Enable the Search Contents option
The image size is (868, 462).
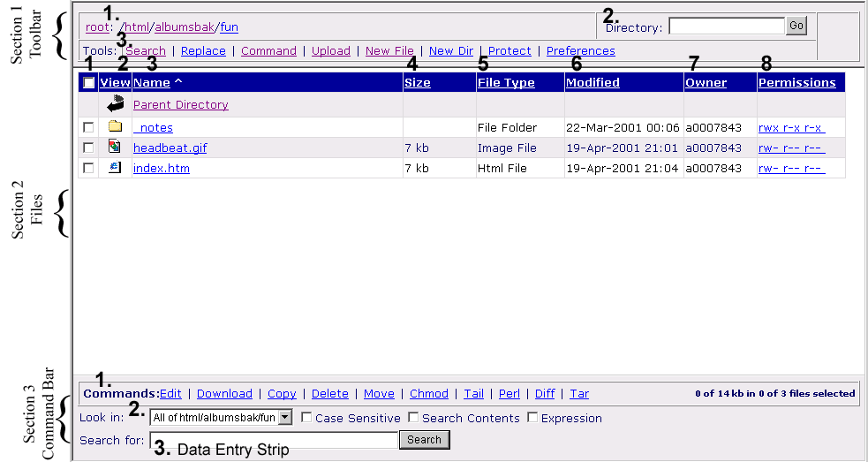[413, 417]
